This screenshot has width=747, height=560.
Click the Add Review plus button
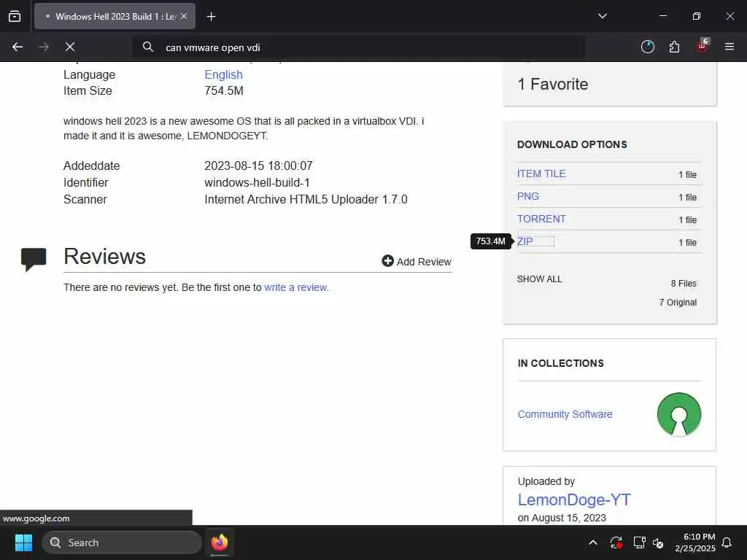coord(417,262)
